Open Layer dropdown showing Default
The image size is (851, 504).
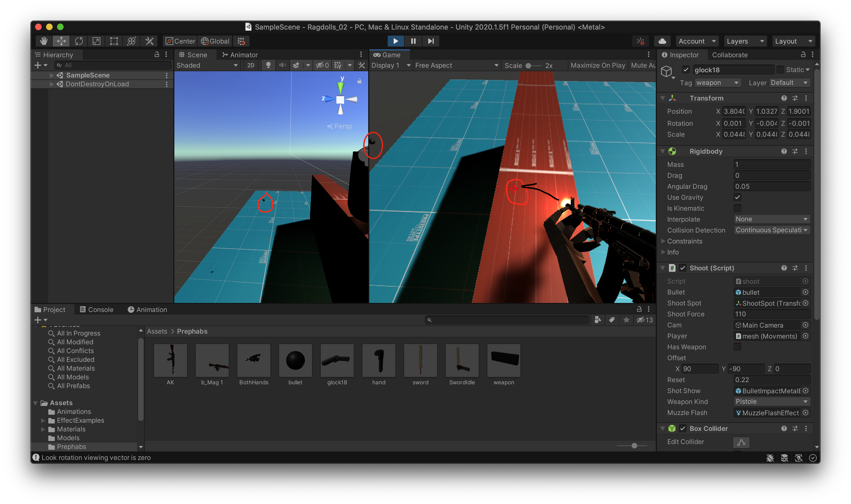pyautogui.click(x=789, y=83)
